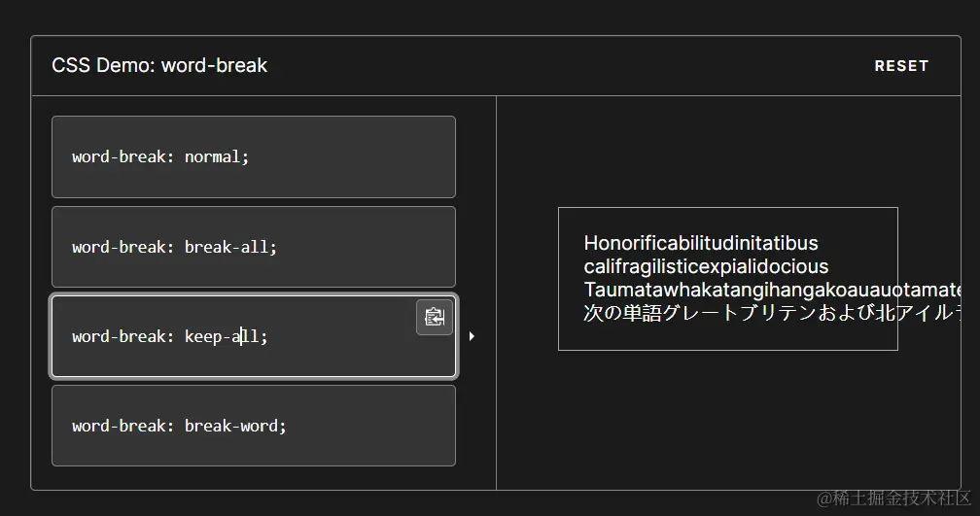The image size is (980, 516).
Task: Click the califragilisticexpialidocious line in the preview
Action: click(x=706, y=266)
